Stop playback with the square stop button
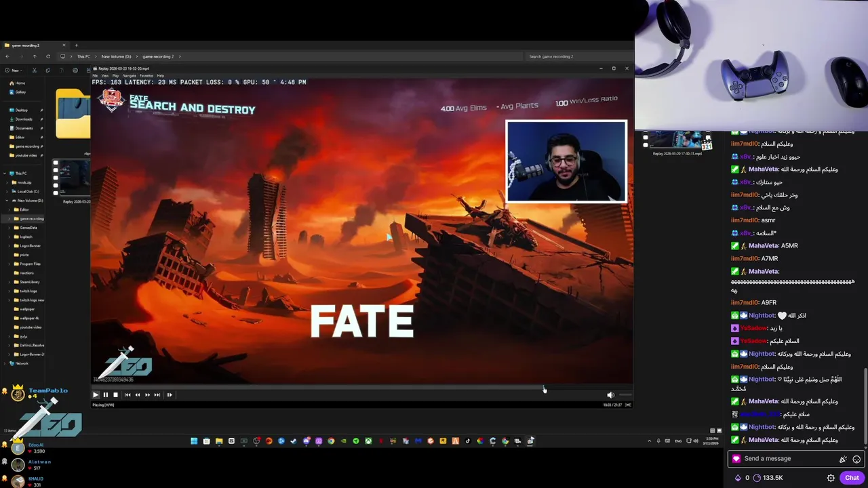 [115, 394]
